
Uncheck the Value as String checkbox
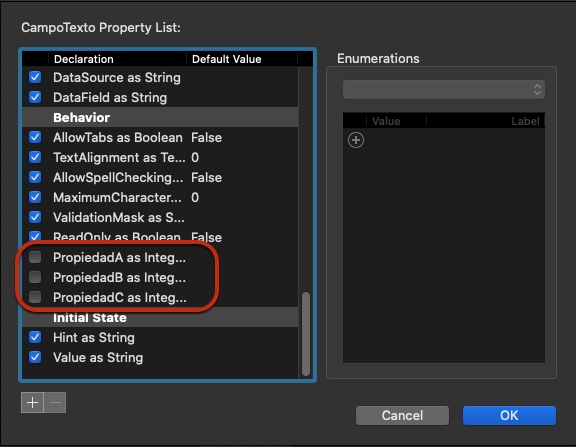tap(35, 357)
